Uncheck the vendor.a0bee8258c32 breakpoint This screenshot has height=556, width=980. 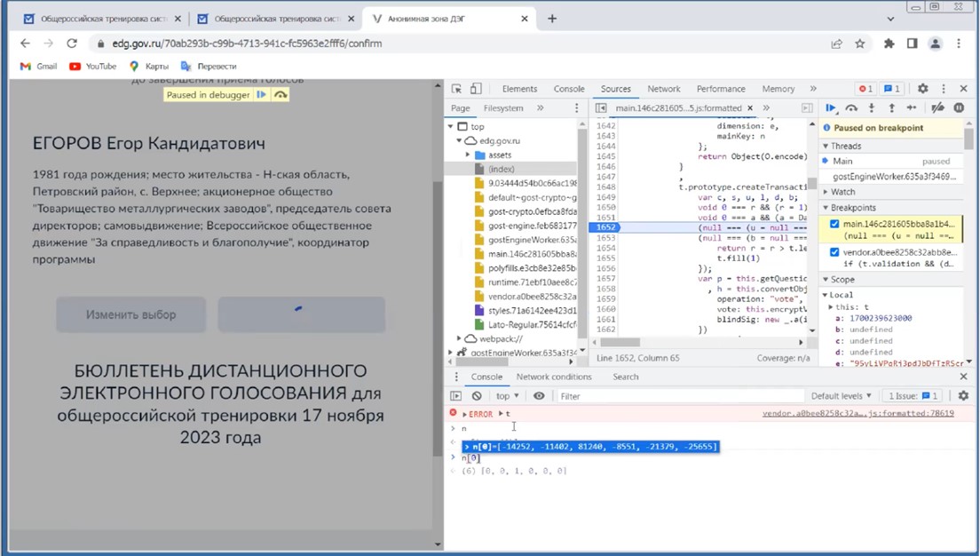pos(834,252)
